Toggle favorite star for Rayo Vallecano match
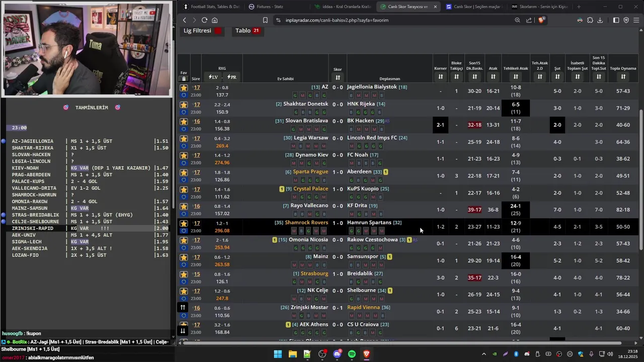 [184, 206]
